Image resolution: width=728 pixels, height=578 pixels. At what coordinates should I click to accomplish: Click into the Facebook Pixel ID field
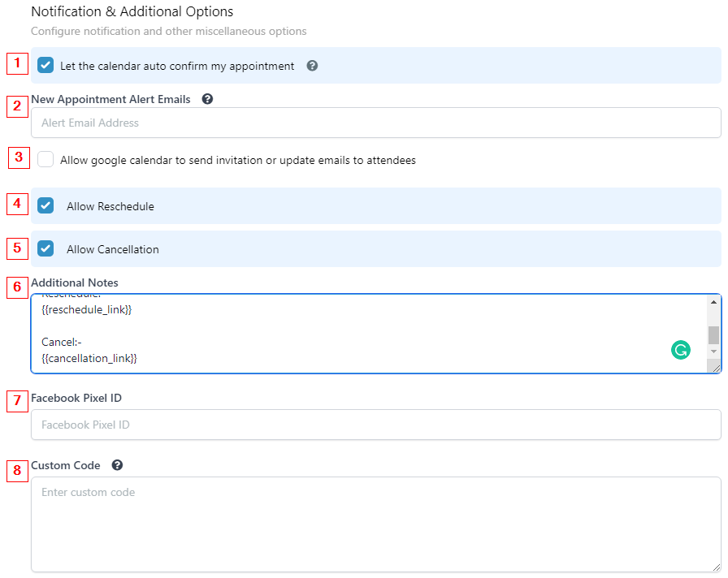point(375,425)
